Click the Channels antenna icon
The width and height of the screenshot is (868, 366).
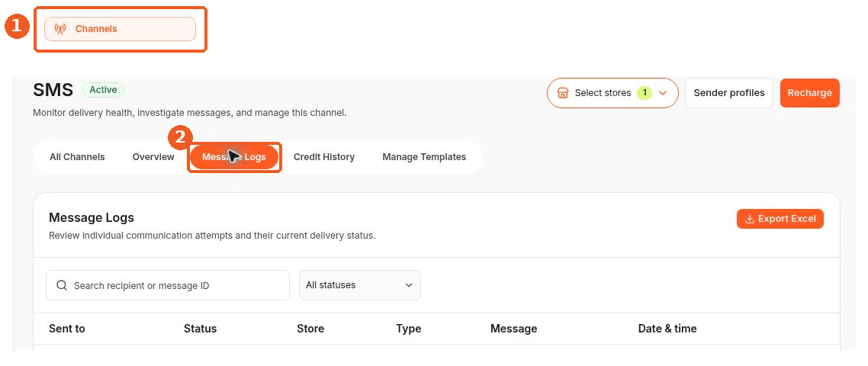coord(60,29)
